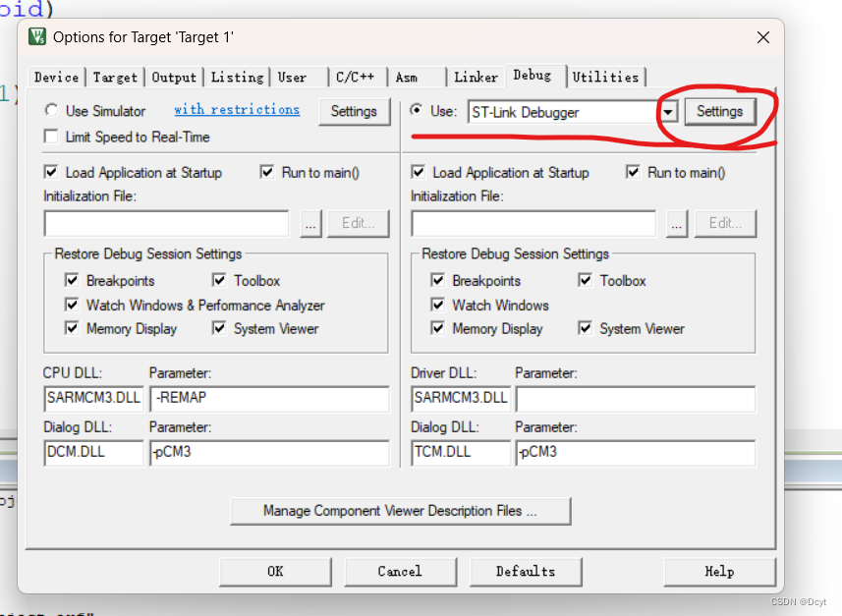Browse for the debugger initialization file
The image size is (842, 616).
[x=677, y=223]
